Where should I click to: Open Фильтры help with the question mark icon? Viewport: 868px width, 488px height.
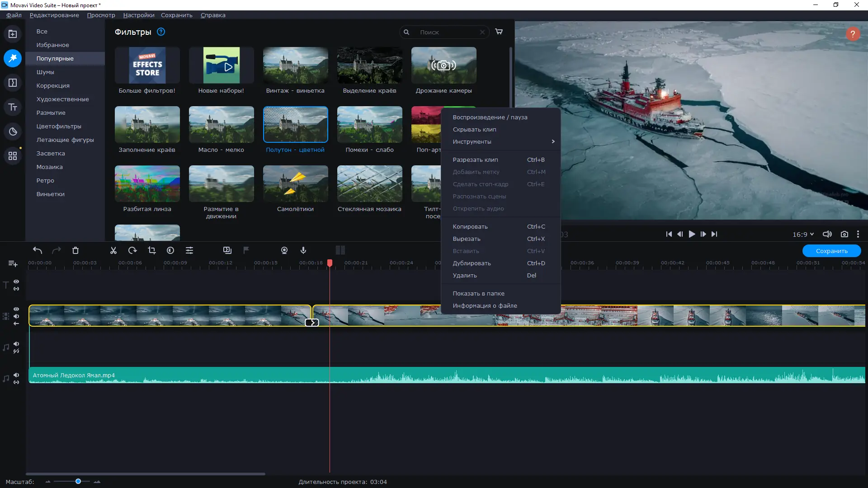[161, 32]
